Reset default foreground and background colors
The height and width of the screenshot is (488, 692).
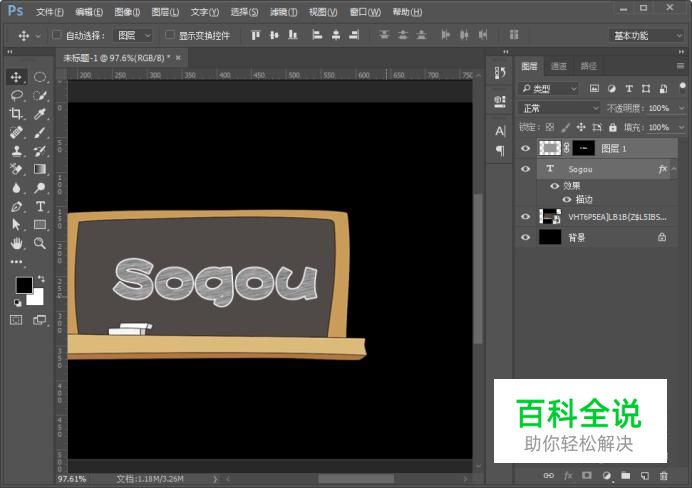17,303
